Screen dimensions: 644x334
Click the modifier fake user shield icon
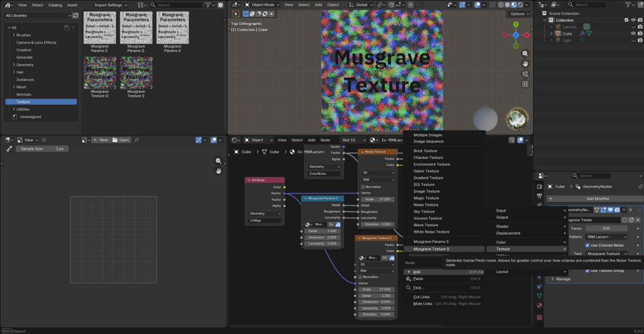[624, 220]
